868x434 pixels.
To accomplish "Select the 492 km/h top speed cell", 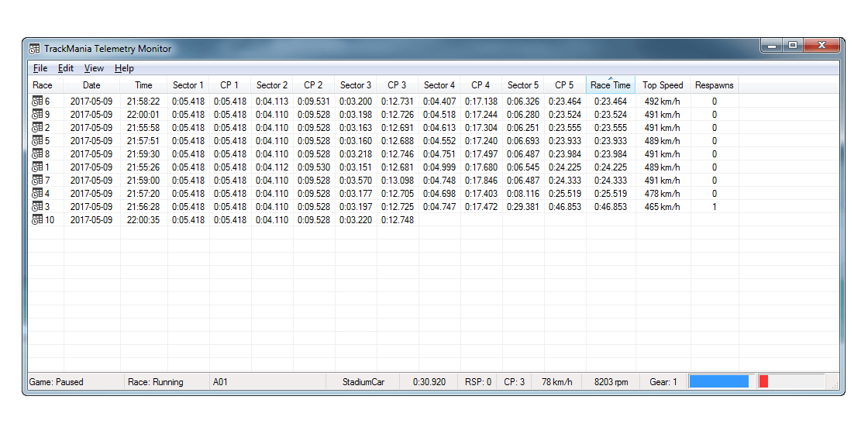I will click(x=663, y=102).
